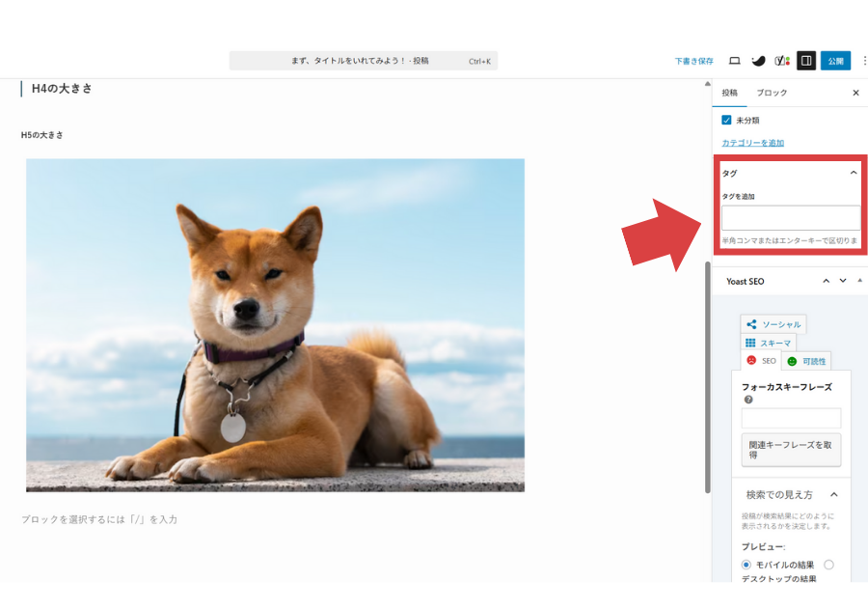The width and height of the screenshot is (868, 608).
Task: Collapse the 検索での見え方 section
Action: coord(834,495)
